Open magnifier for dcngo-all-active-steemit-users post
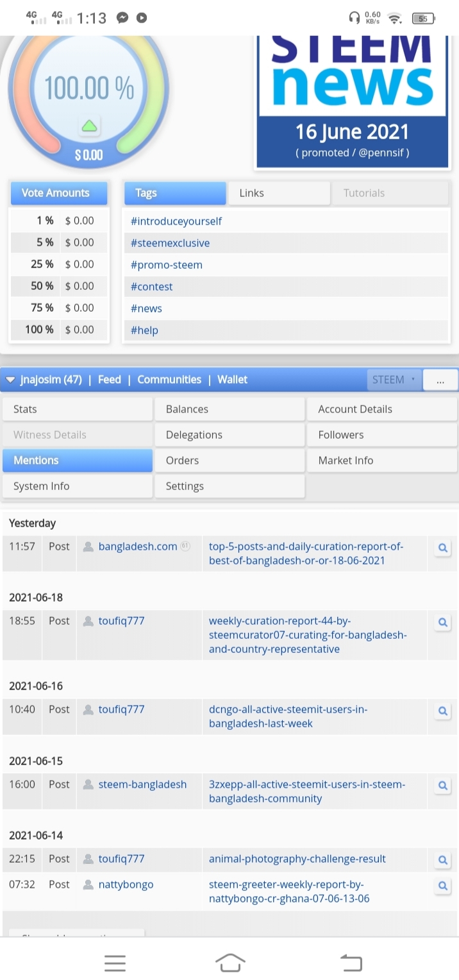Image resolution: width=459 pixels, height=980 pixels. [442, 711]
